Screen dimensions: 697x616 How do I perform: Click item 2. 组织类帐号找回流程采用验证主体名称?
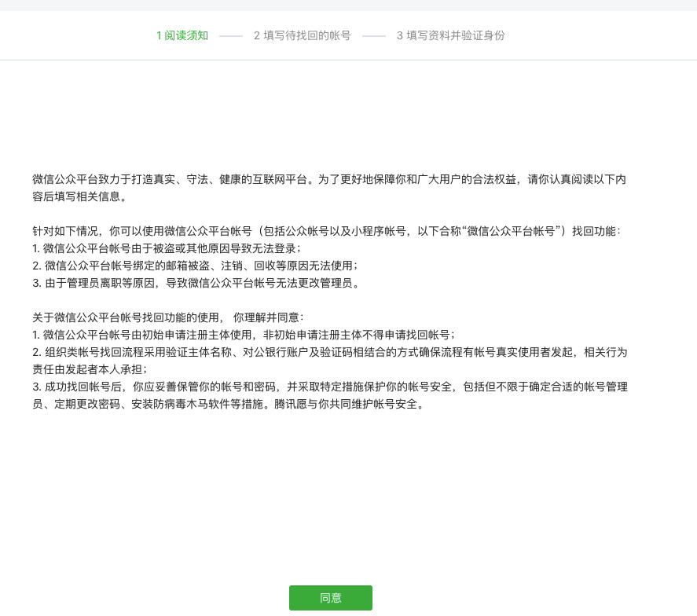pos(330,361)
